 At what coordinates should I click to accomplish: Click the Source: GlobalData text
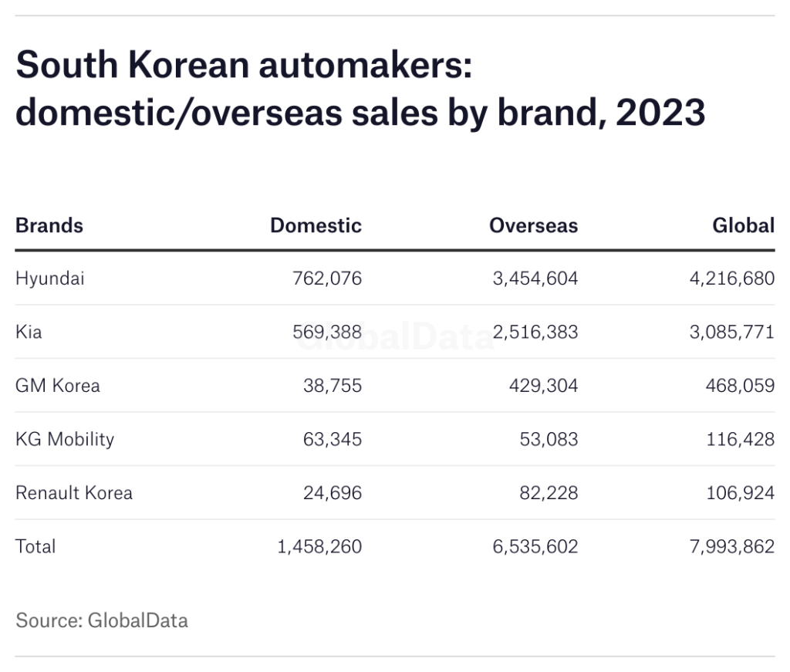(102, 620)
